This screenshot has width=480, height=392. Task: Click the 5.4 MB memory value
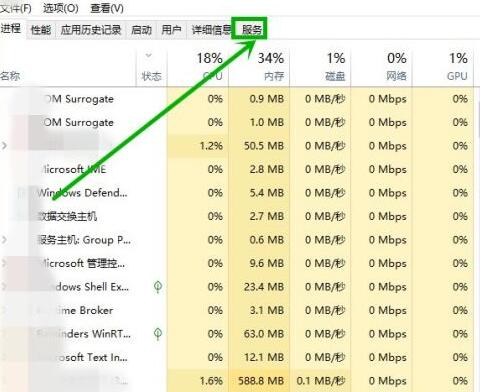coord(267,193)
